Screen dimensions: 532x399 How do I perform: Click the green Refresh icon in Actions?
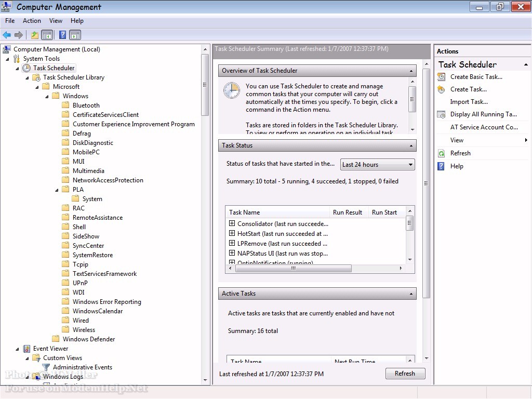pyautogui.click(x=441, y=153)
